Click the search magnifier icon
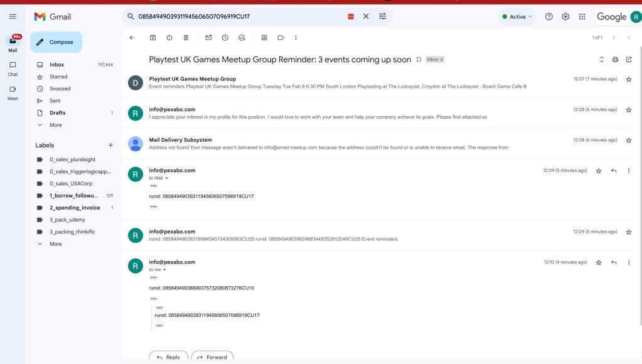Screen dimensions: 642x364 pyautogui.click(x=131, y=16)
